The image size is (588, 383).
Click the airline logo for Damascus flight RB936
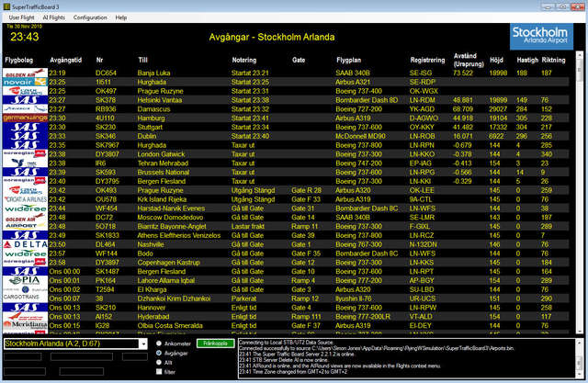coord(25,109)
